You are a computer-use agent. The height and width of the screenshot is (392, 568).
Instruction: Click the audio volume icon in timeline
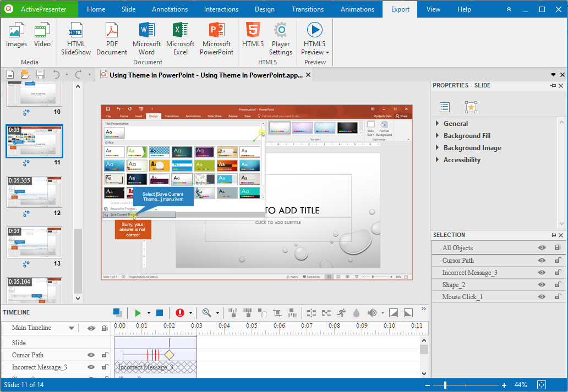click(372, 313)
